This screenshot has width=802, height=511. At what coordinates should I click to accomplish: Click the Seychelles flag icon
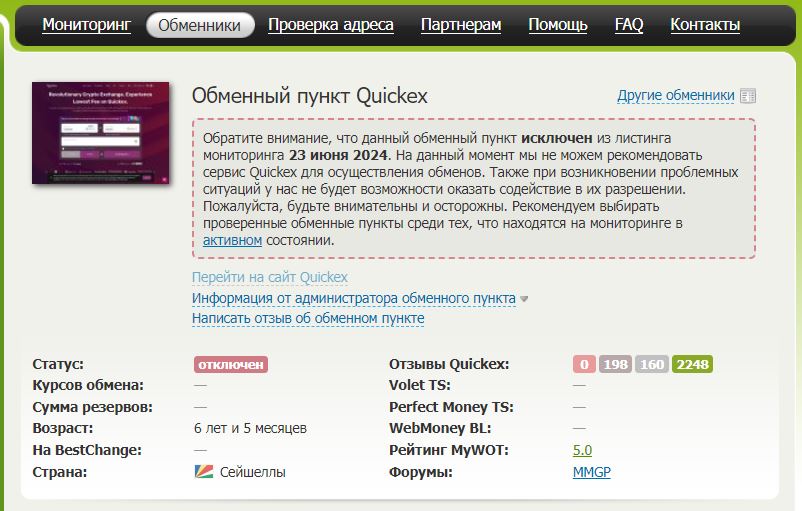[x=204, y=472]
